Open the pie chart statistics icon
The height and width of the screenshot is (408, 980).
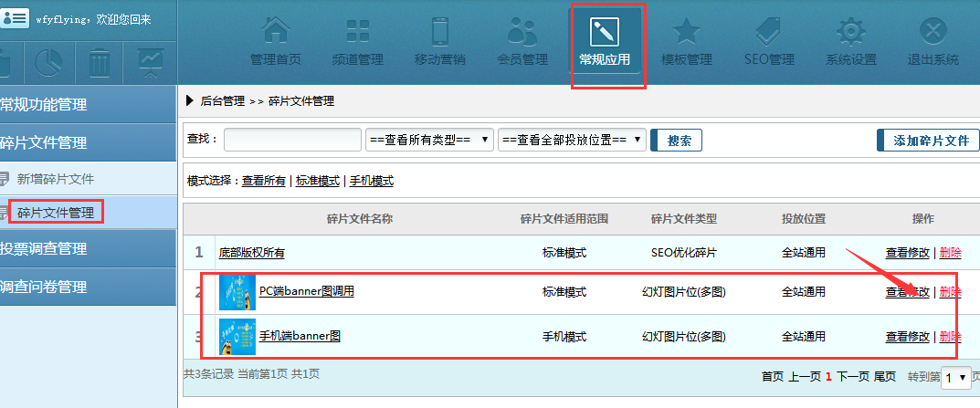(x=48, y=62)
